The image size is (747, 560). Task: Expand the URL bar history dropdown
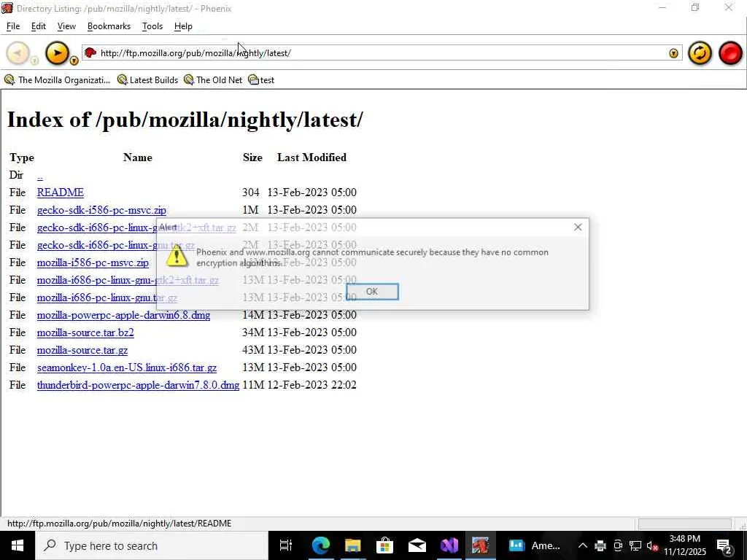click(x=673, y=53)
